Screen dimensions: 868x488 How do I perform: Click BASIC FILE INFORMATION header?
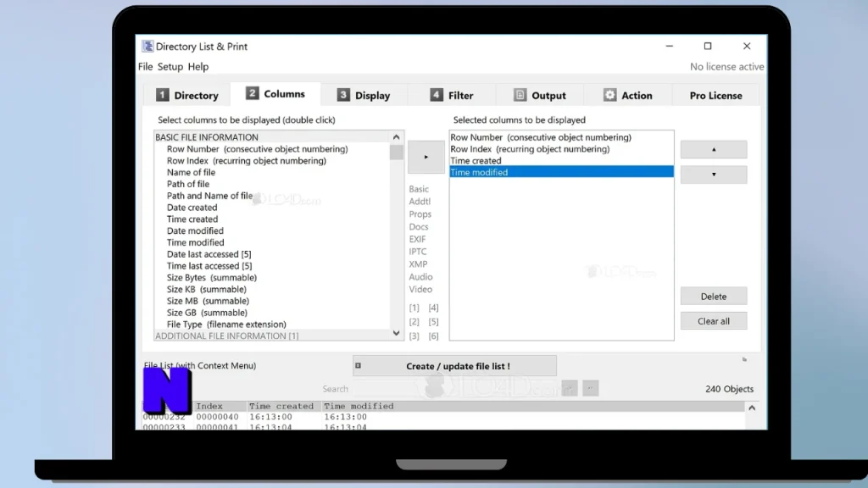[x=207, y=137]
